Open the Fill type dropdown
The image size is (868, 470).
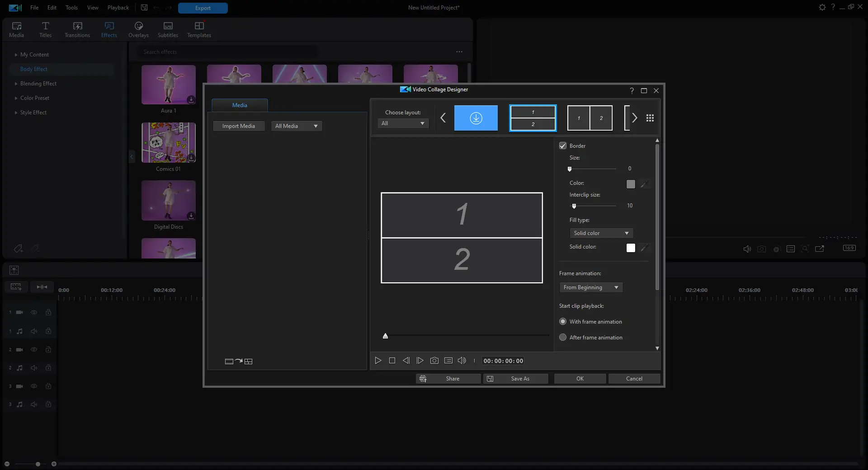[601, 233]
